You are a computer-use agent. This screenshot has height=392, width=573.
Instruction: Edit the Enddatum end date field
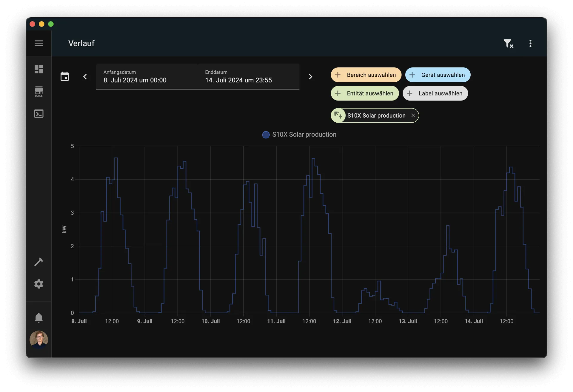coord(248,77)
